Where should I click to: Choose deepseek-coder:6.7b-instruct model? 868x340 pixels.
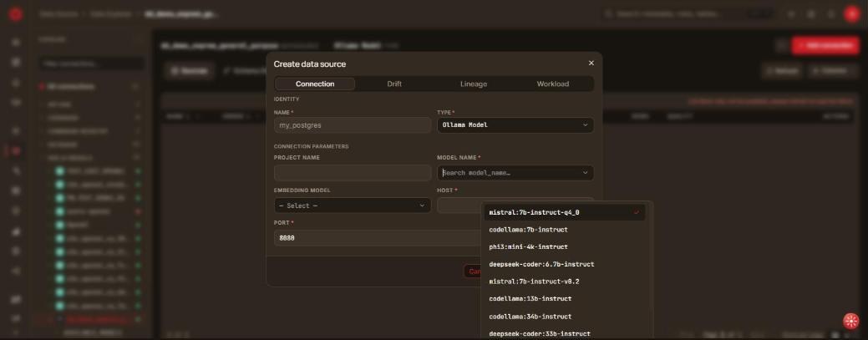pyautogui.click(x=565, y=264)
